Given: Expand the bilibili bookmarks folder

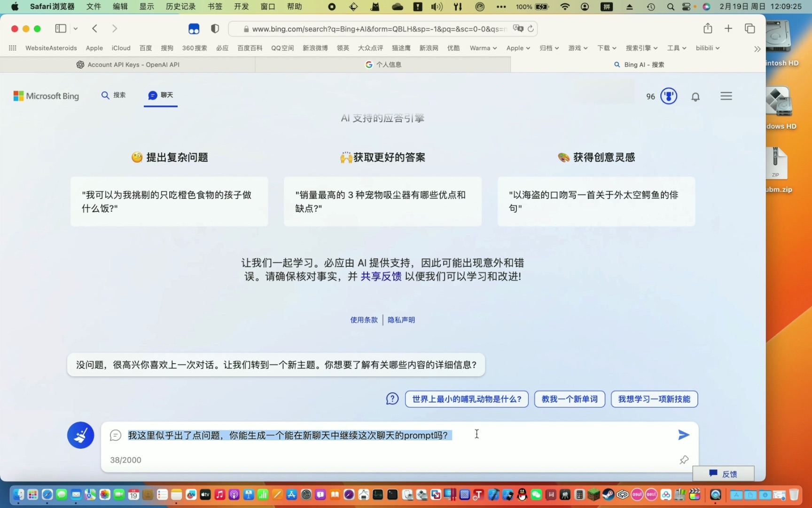Looking at the screenshot, I should click(x=707, y=48).
